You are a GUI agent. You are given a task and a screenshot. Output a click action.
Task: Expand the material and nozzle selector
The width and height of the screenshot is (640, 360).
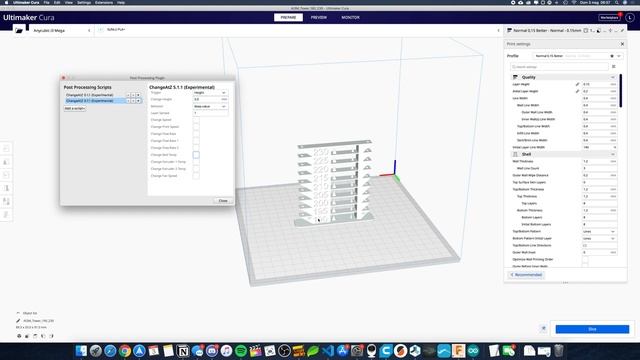pos(298,30)
